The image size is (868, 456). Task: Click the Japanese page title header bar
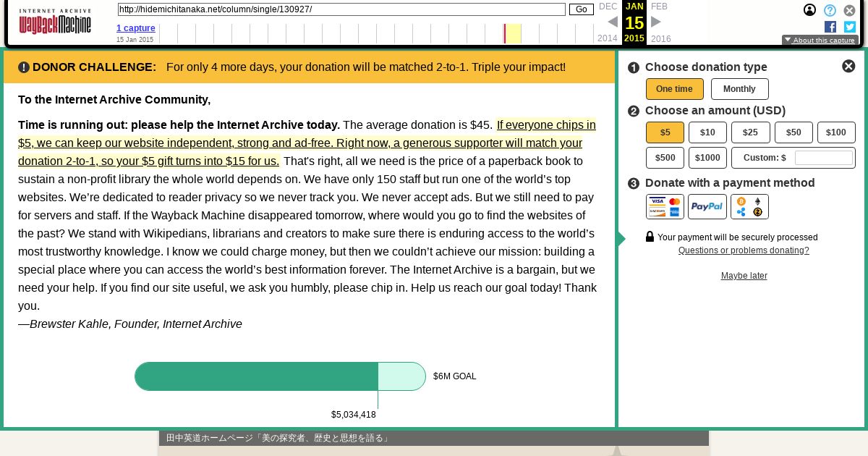(434, 438)
